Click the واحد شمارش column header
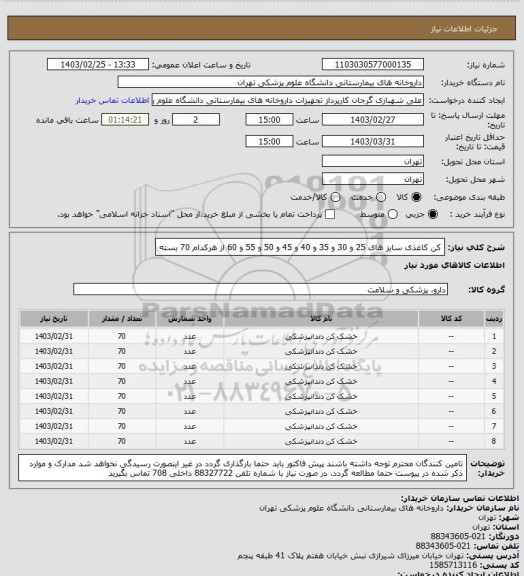 click(x=190, y=319)
